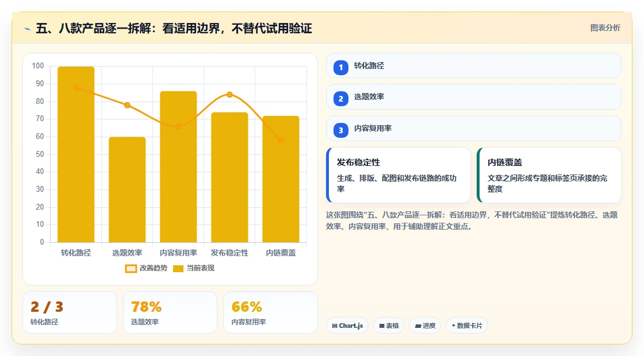Select the 表格 tag button
This screenshot has width=644, height=356.
pyautogui.click(x=389, y=326)
